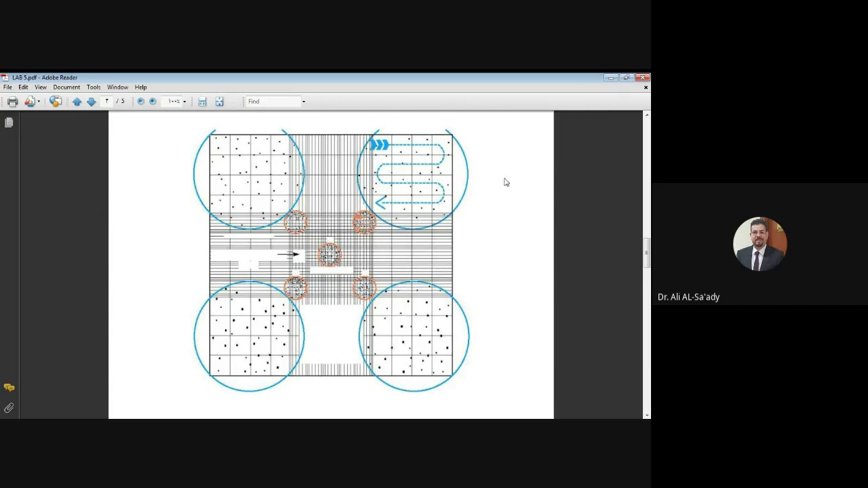Click the Adobe PDF icon in title bar

tap(5, 77)
